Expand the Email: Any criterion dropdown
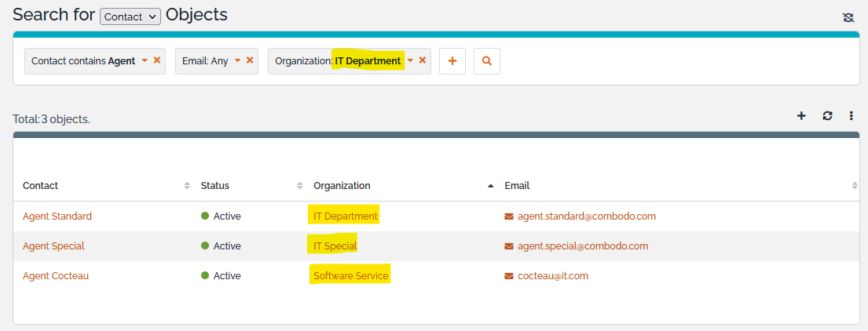The height and width of the screenshot is (331, 868). 237,60
